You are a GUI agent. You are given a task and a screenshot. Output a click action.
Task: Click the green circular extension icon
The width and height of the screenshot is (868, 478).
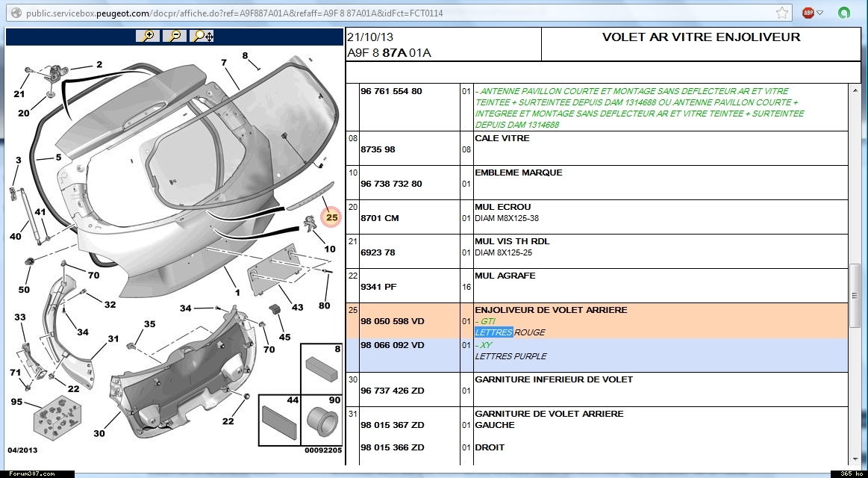(844, 13)
